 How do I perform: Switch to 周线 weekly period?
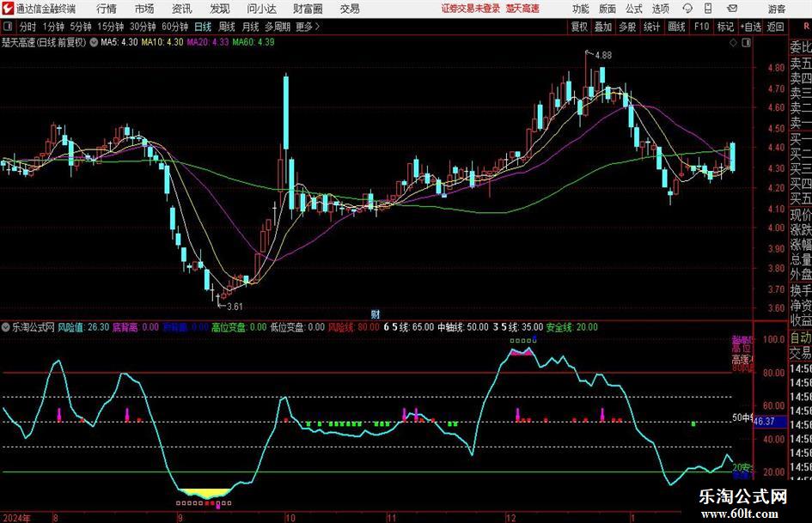pyautogui.click(x=227, y=27)
